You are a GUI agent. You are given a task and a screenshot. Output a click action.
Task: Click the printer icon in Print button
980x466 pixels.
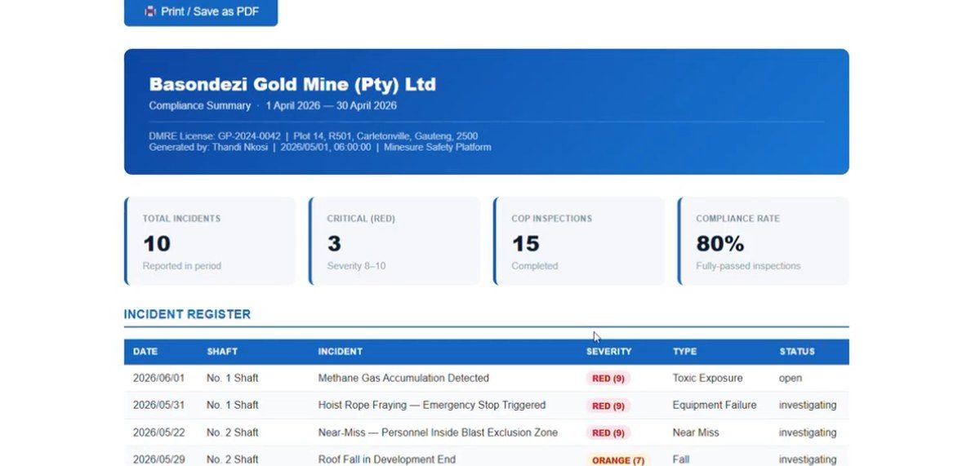(x=150, y=12)
